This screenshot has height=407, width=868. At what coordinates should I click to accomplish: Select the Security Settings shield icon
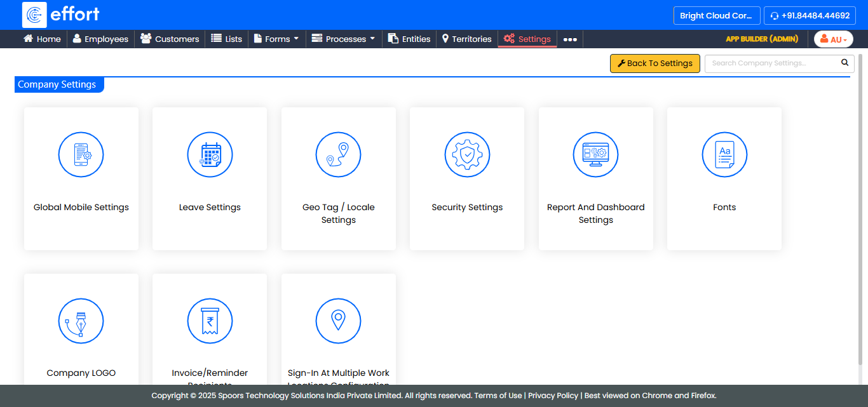pos(467,154)
